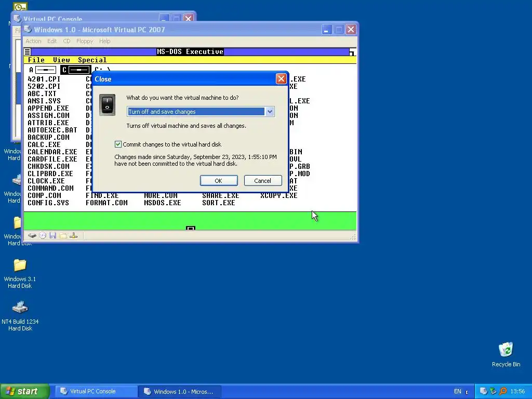
Task: Click the orange magnifier tray icon
Action: coord(503,391)
